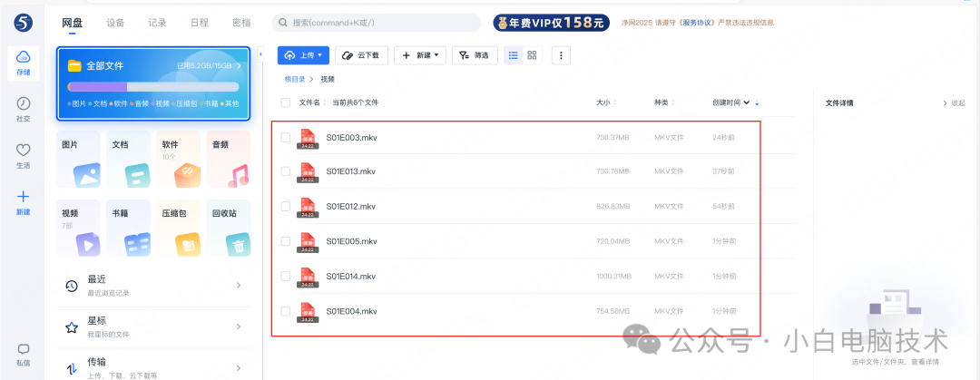Click the S01E014.mkv file icon
Viewport: 980px width, 380px height.
[307, 277]
